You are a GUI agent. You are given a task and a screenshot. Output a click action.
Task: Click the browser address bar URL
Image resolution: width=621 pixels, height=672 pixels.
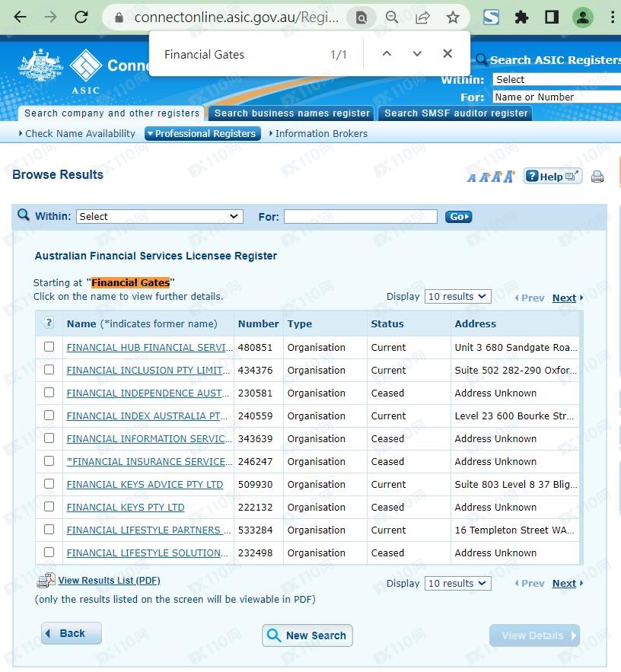point(237,18)
